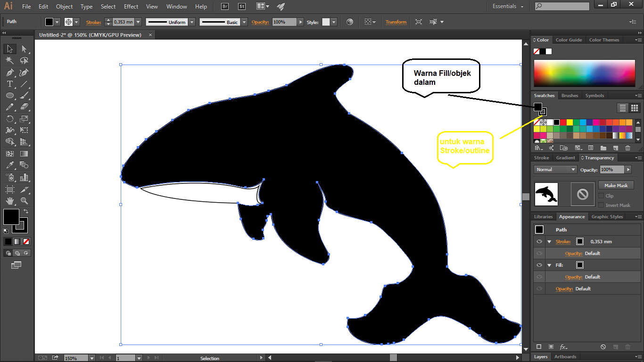Select the Rotate tool
Screen dimensions: 644x362
(x=9, y=119)
